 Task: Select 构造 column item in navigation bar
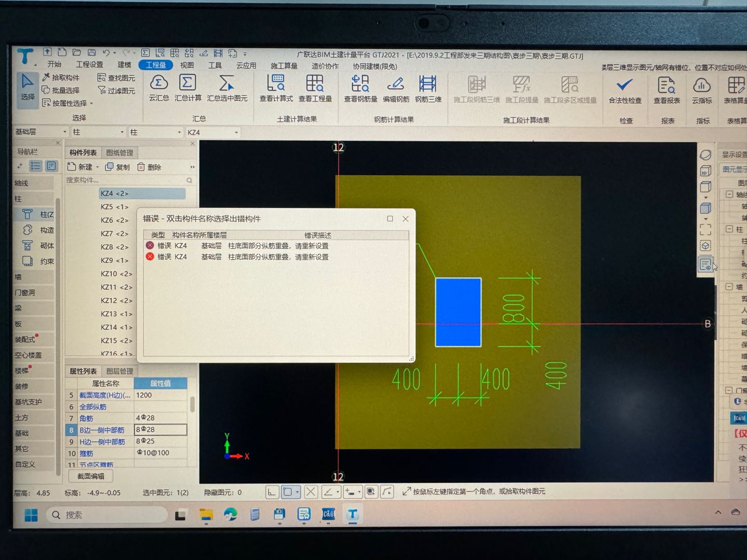point(38,230)
